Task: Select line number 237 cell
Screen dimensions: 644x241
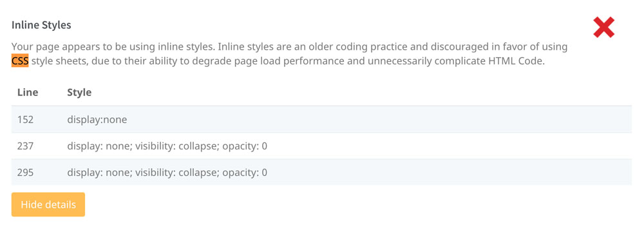Action: [25, 146]
